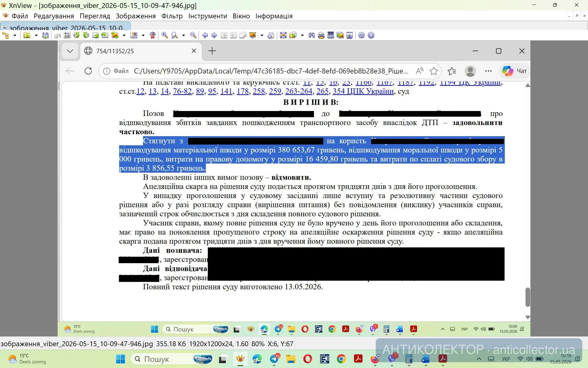Go to previous file blue arrow

205,35
